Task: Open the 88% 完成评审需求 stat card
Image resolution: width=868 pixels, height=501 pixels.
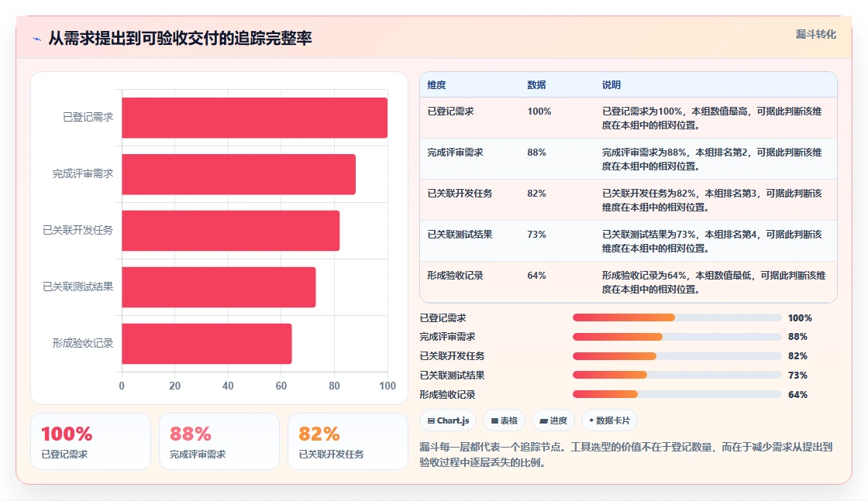Action: (219, 441)
